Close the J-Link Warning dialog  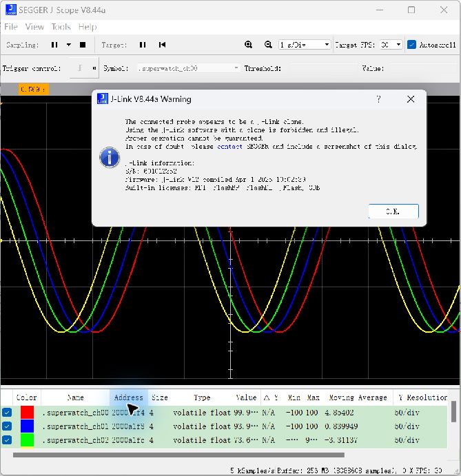pos(411,99)
